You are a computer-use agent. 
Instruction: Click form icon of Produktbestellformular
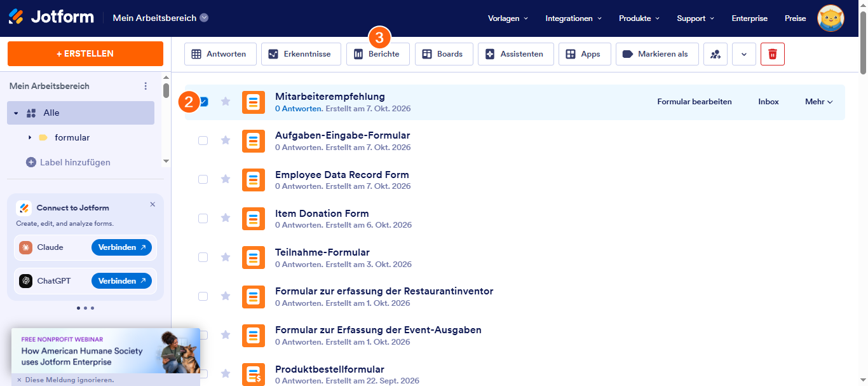point(254,374)
